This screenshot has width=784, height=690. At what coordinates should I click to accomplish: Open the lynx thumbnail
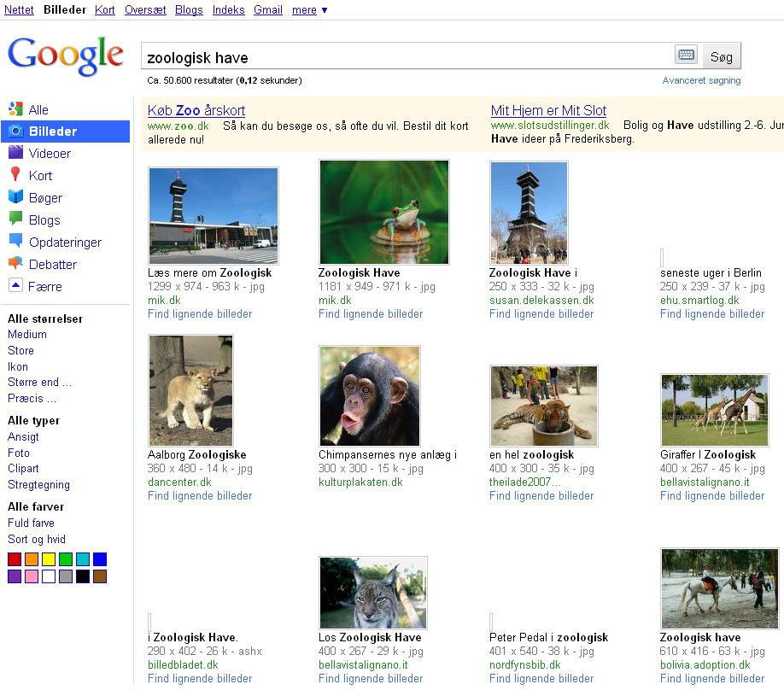[x=373, y=593]
